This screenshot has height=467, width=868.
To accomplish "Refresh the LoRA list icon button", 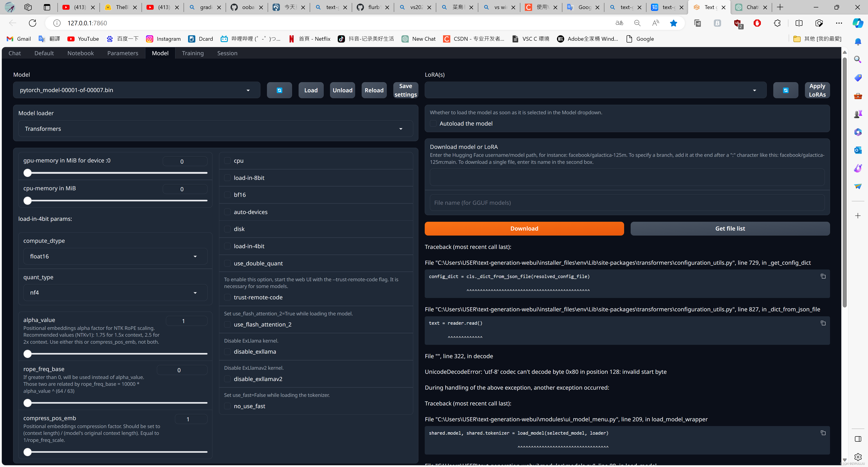I will [785, 90].
